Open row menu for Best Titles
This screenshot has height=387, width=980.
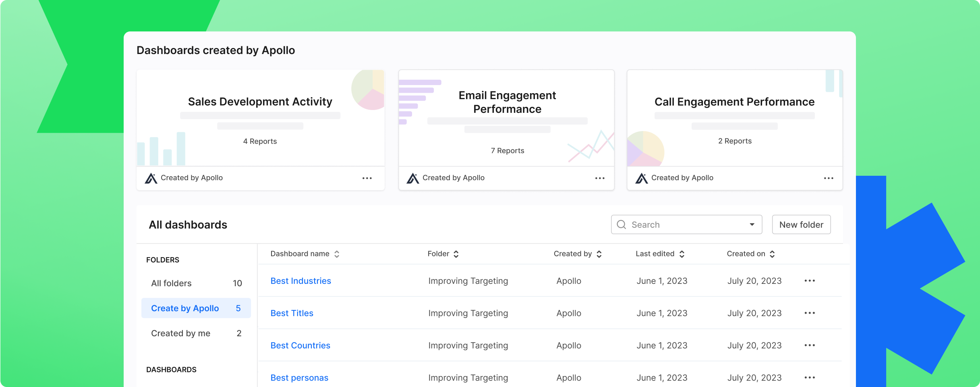(810, 313)
